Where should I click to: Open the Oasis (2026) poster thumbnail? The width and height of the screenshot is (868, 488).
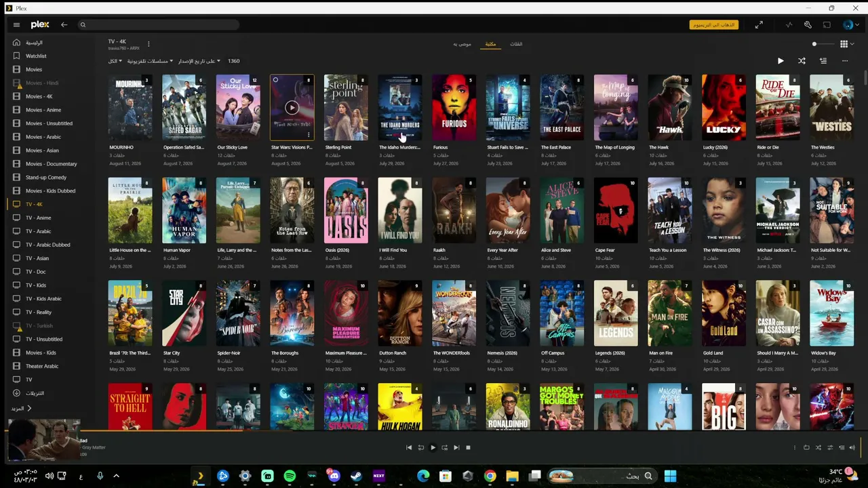346,210
